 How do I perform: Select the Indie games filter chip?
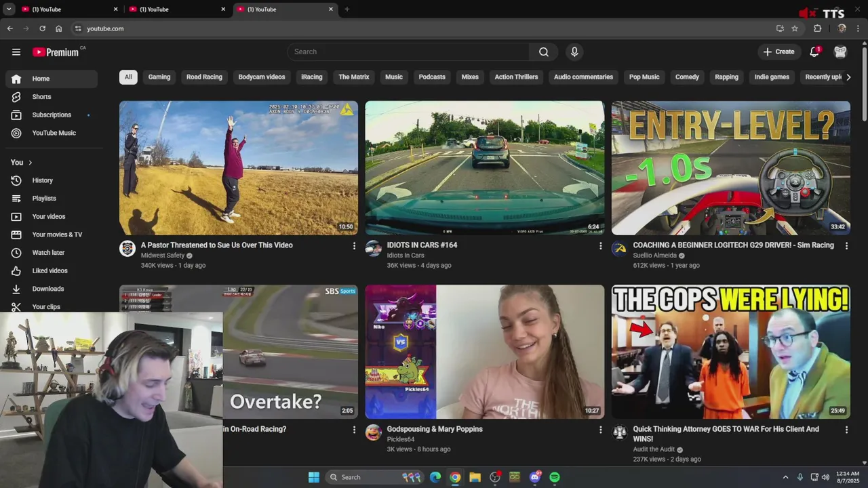[x=772, y=77]
